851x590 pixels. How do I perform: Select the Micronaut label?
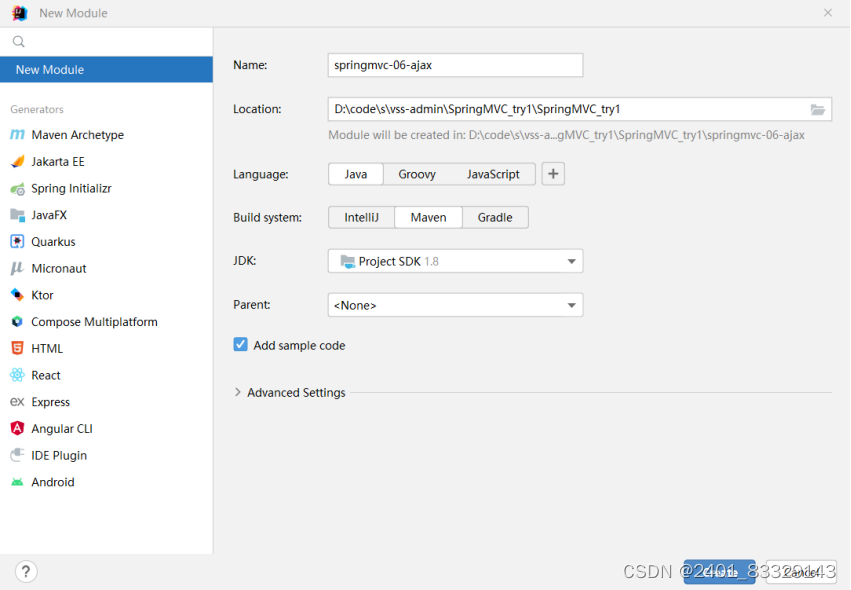59,268
